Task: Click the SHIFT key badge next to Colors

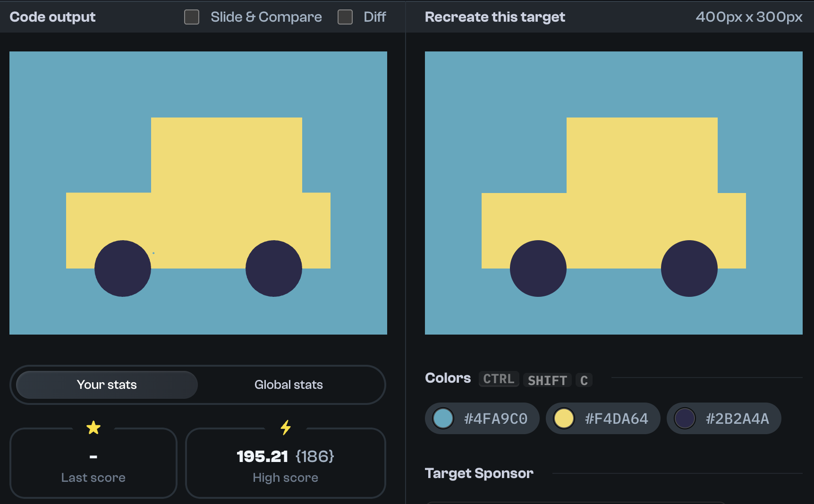Action: (547, 380)
